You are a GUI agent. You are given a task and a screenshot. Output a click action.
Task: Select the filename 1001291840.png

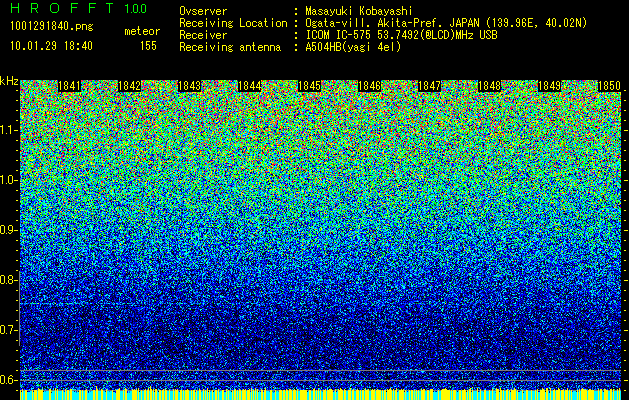52,27
